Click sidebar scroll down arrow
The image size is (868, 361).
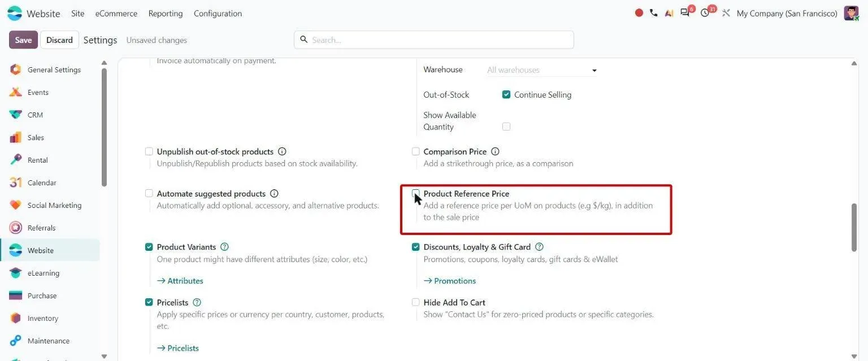click(104, 356)
